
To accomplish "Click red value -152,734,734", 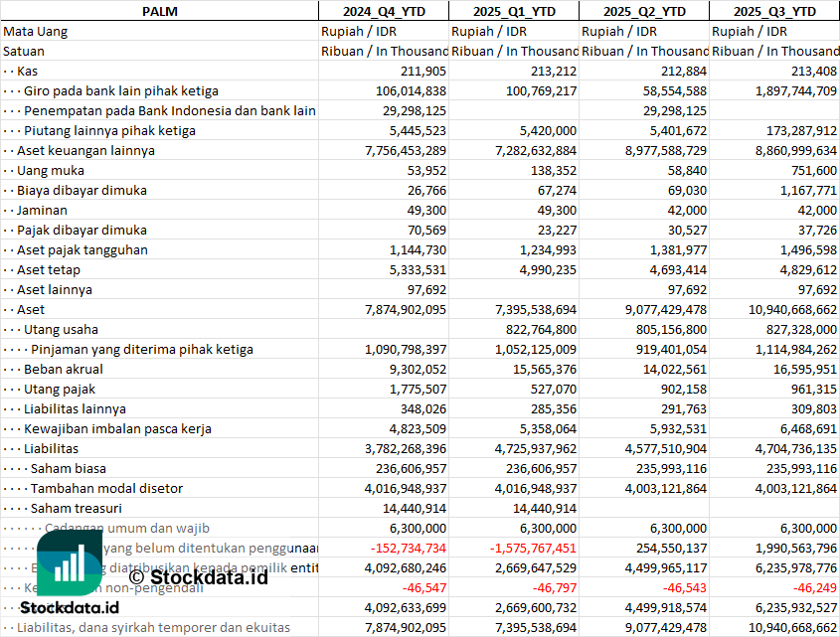I will [x=409, y=548].
